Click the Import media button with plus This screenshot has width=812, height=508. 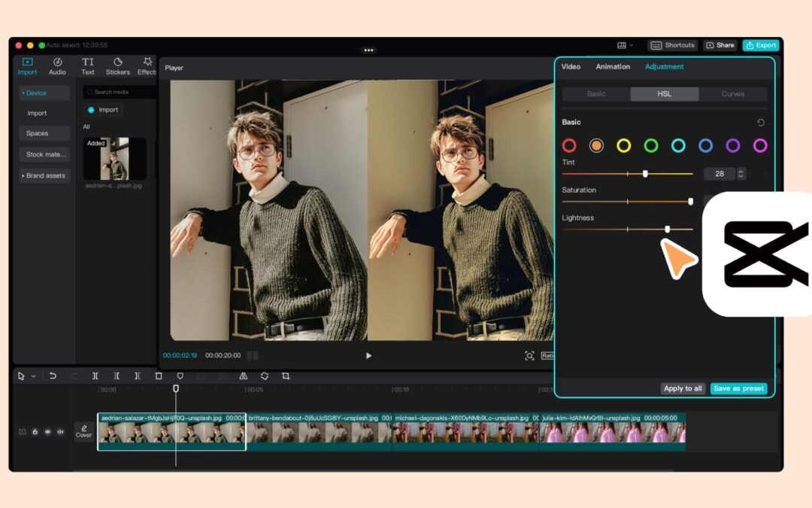pos(103,110)
